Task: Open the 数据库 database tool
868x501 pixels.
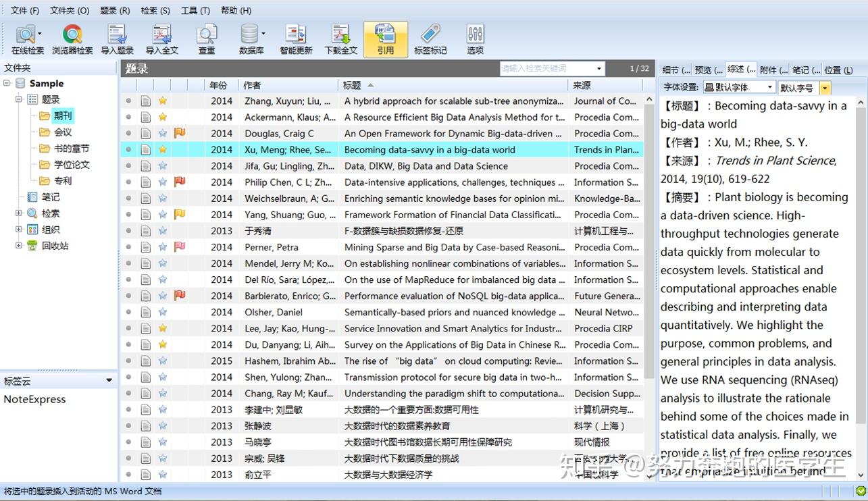Action: tap(251, 40)
